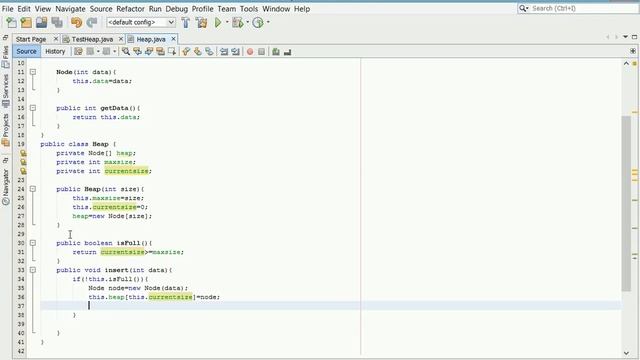Open the Debug Project dropdown arrow

[248, 22]
